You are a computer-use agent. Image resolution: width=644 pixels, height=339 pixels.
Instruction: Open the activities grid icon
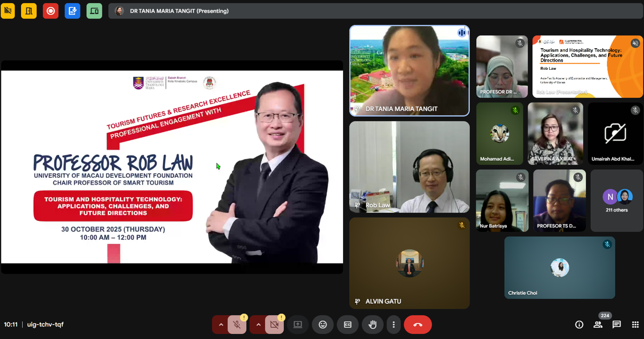(x=635, y=325)
